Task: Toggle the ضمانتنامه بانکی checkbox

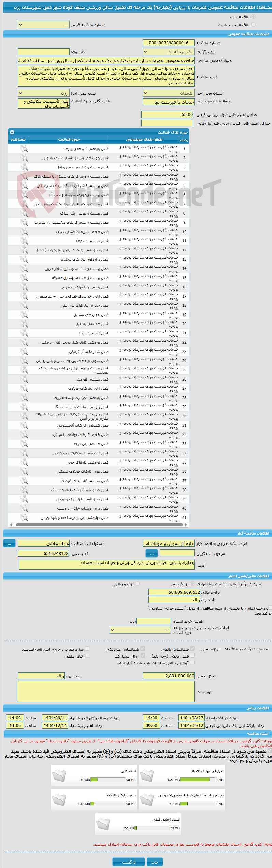Action: coord(192,648)
